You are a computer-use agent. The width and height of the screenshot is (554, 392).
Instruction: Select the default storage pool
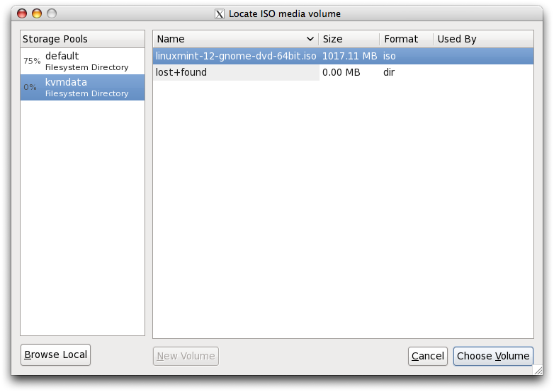tap(82, 61)
